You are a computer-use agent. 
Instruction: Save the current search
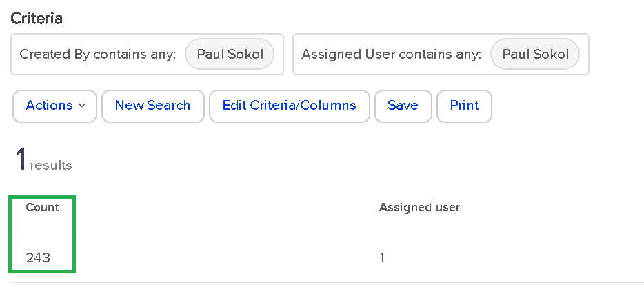tap(403, 106)
